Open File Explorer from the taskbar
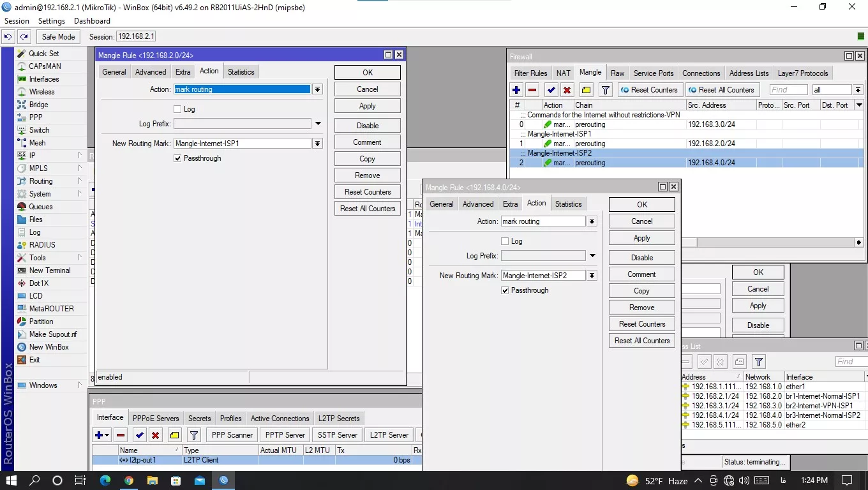The height and width of the screenshot is (490, 868). point(153,480)
